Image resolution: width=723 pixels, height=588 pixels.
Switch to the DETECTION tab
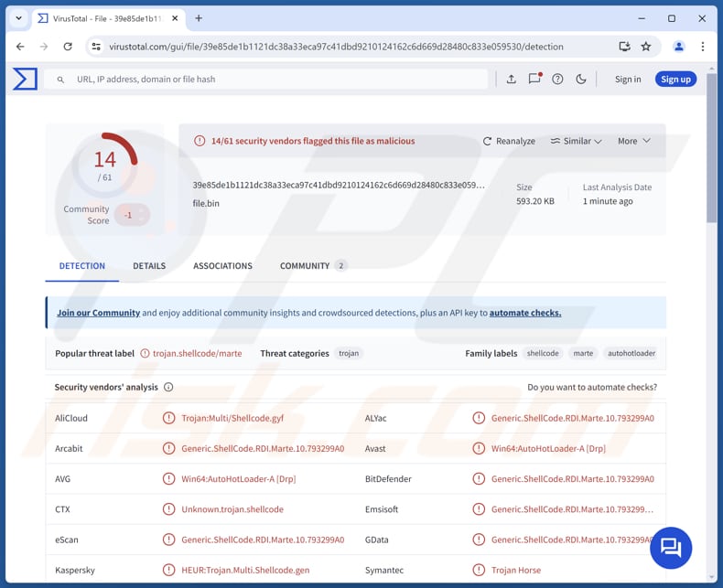(x=82, y=266)
